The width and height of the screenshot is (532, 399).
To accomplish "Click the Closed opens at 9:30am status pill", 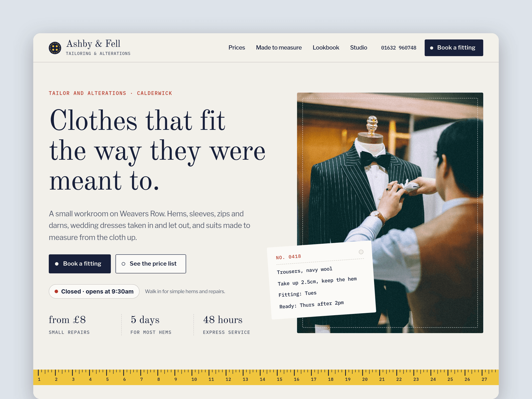I will coord(94,291).
